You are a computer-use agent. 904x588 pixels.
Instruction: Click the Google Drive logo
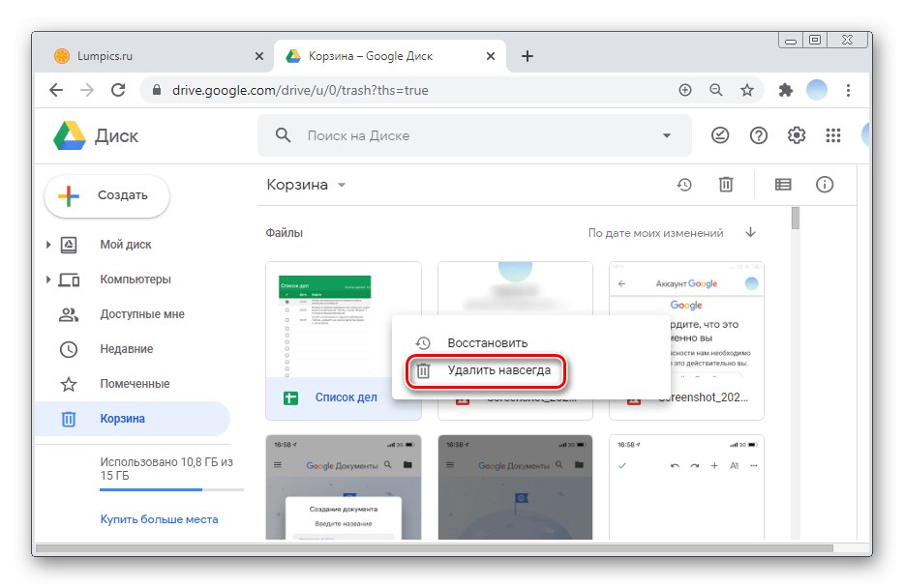[x=70, y=136]
